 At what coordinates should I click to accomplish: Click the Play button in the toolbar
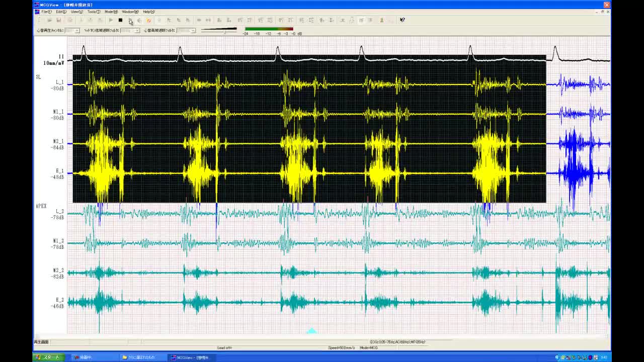click(111, 20)
